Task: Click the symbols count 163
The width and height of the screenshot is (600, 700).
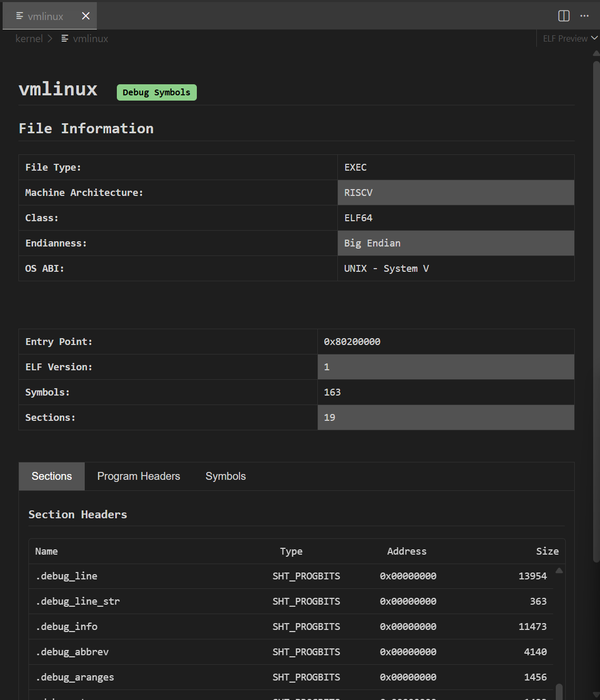Action: [332, 392]
